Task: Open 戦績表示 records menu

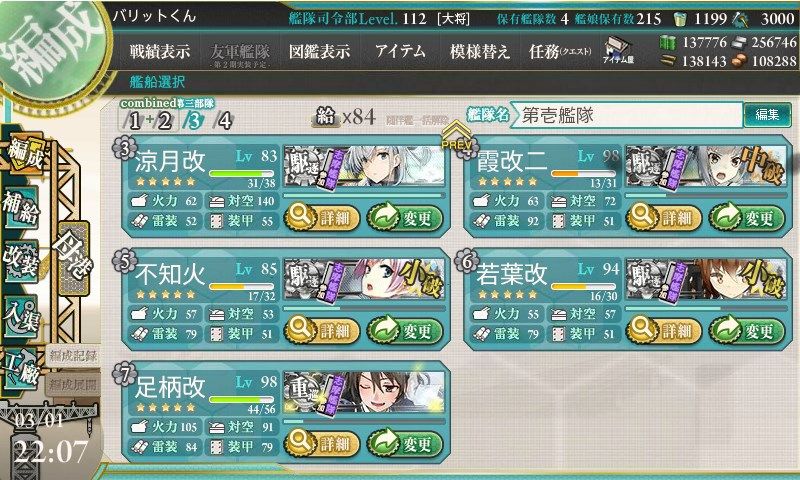Action: pyautogui.click(x=159, y=52)
